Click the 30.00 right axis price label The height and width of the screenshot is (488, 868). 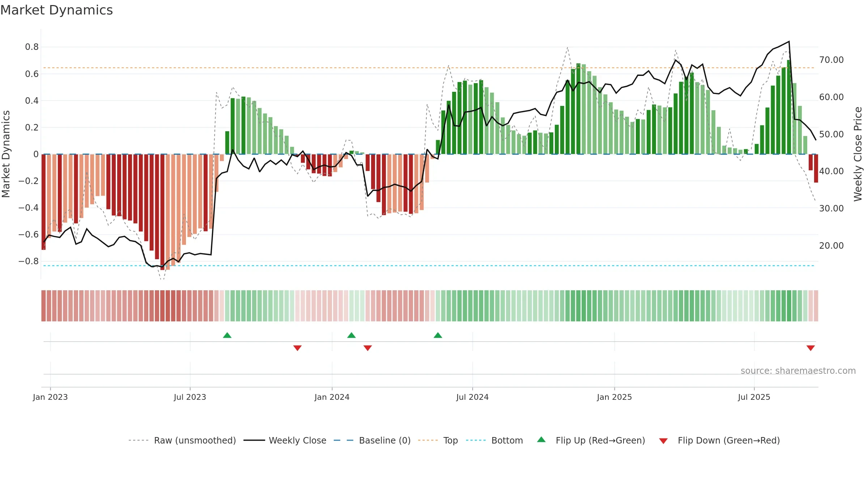(x=831, y=209)
